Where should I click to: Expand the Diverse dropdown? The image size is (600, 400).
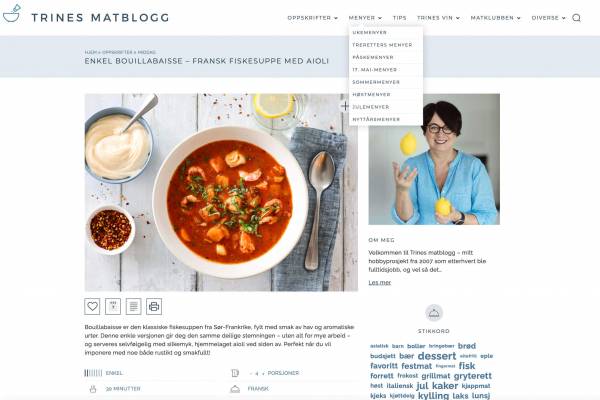point(548,18)
